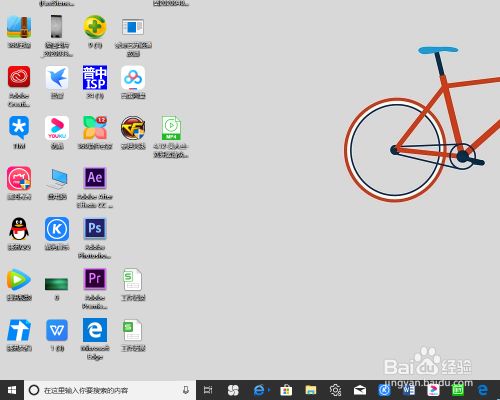500x400 pixels.
Task: Switch to Kugou music in the taskbar
Action: tap(384, 390)
